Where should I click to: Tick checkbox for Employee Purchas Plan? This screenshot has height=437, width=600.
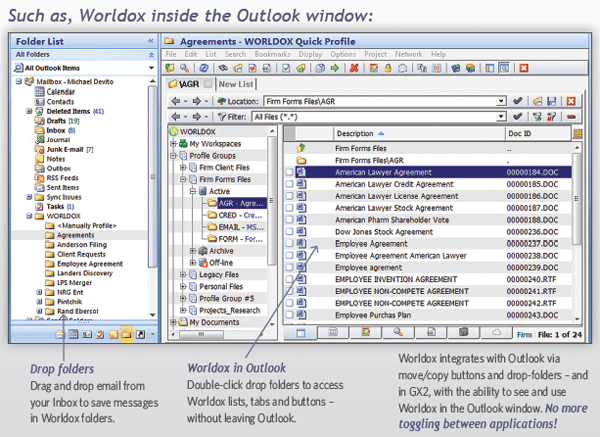pos(290,315)
